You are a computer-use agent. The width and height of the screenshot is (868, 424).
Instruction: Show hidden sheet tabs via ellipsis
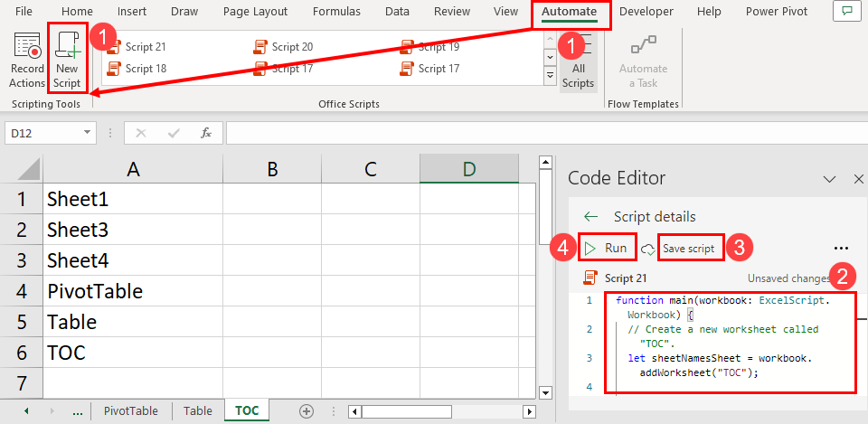[78, 411]
